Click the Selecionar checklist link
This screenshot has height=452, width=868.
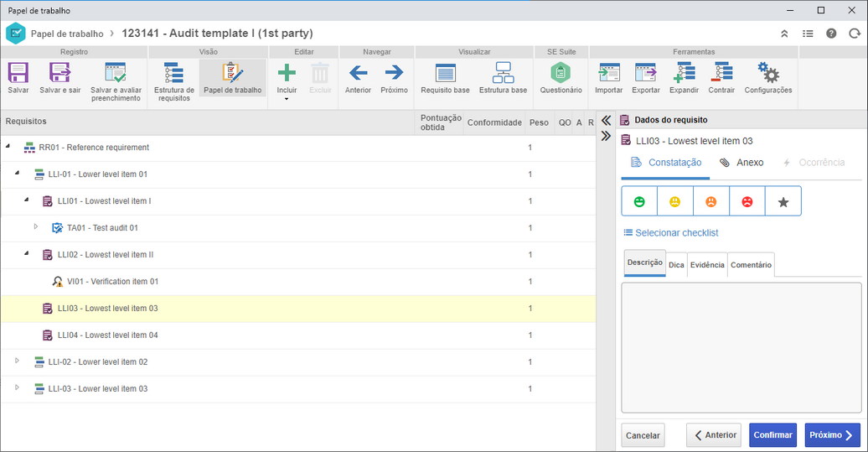[x=671, y=232]
